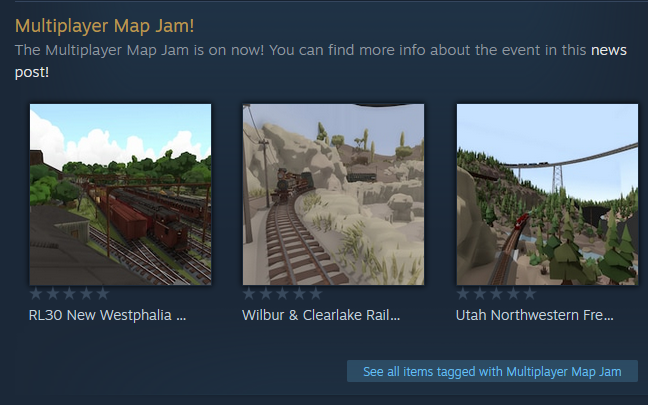Open the Wilbur & Clearlake Railroad thumbnail
The width and height of the screenshot is (648, 405).
pos(333,194)
